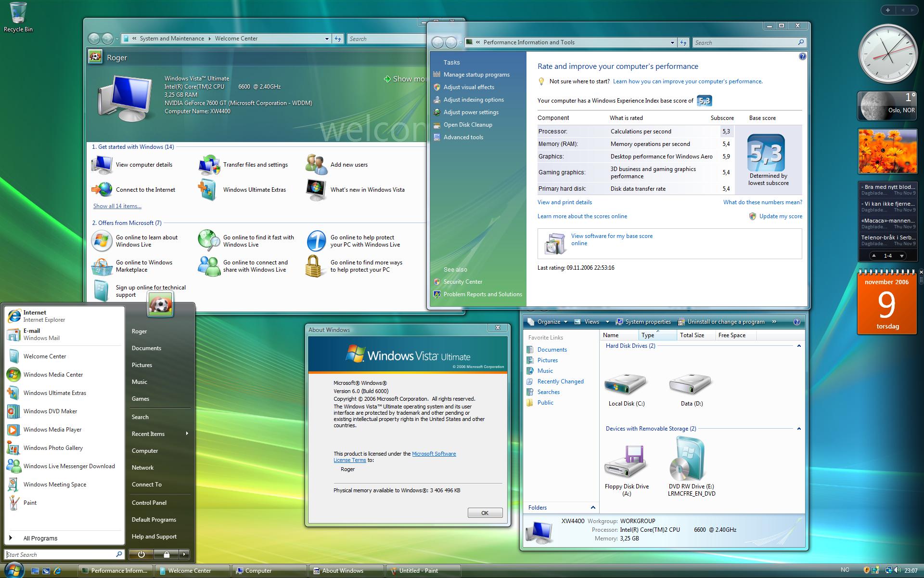Viewport: 924px width, 578px height.
Task: Open shutdown options arrow in Start menu
Action: (184, 554)
